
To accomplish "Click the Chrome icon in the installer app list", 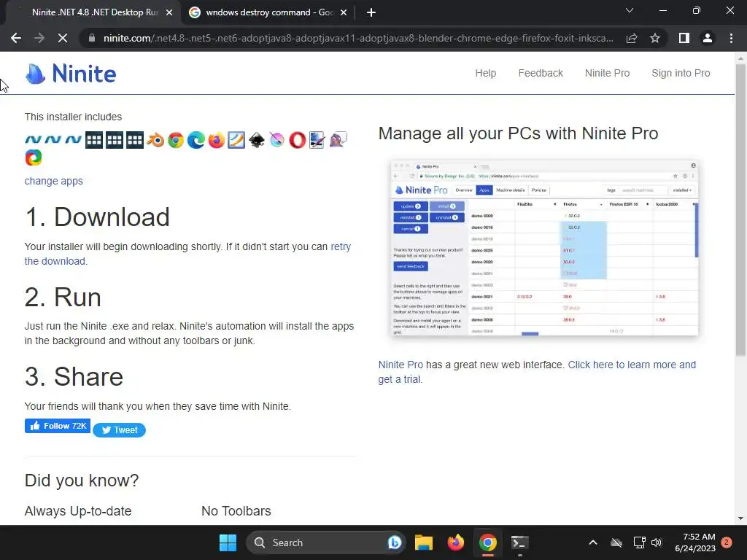I will (x=176, y=140).
